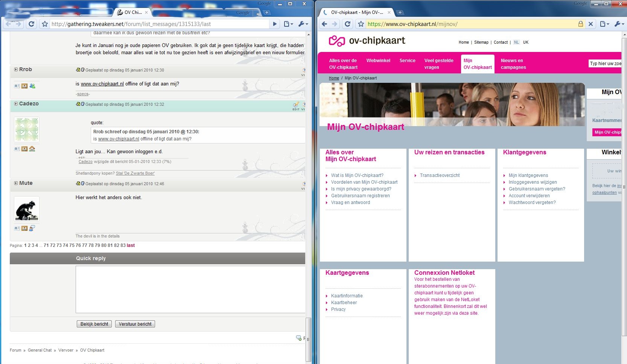Click the reply icon below the quick reply box
Screen dimensions: 627x364
point(299,338)
